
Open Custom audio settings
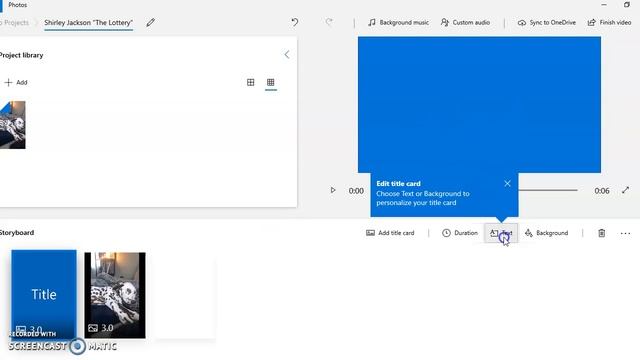[465, 22]
